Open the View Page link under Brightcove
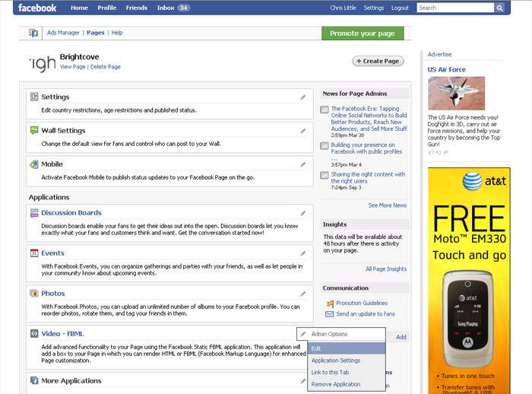 tap(73, 67)
